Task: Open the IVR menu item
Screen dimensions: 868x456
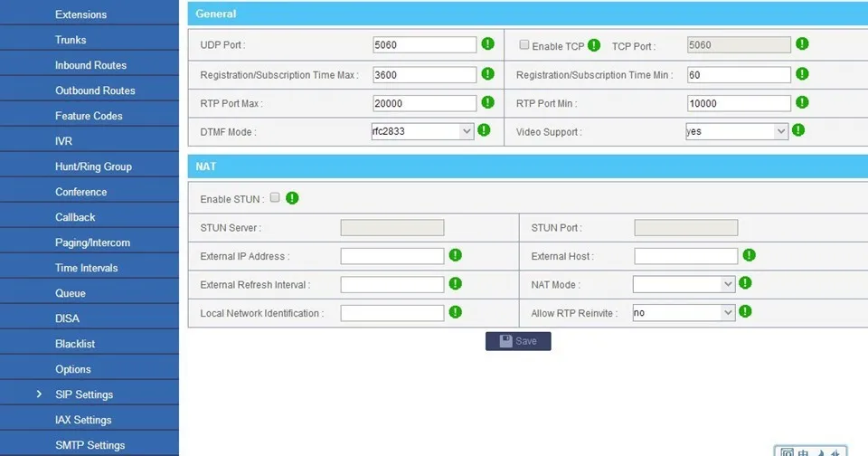Action: [63, 141]
